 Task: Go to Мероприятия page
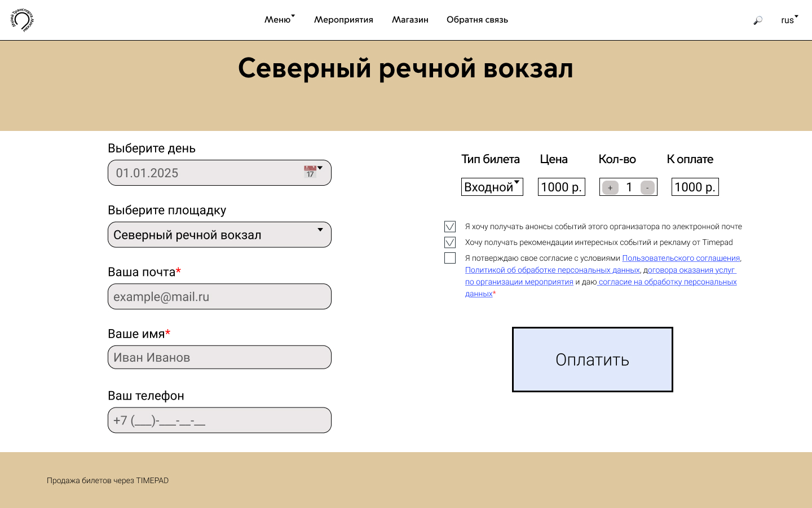[x=343, y=20]
